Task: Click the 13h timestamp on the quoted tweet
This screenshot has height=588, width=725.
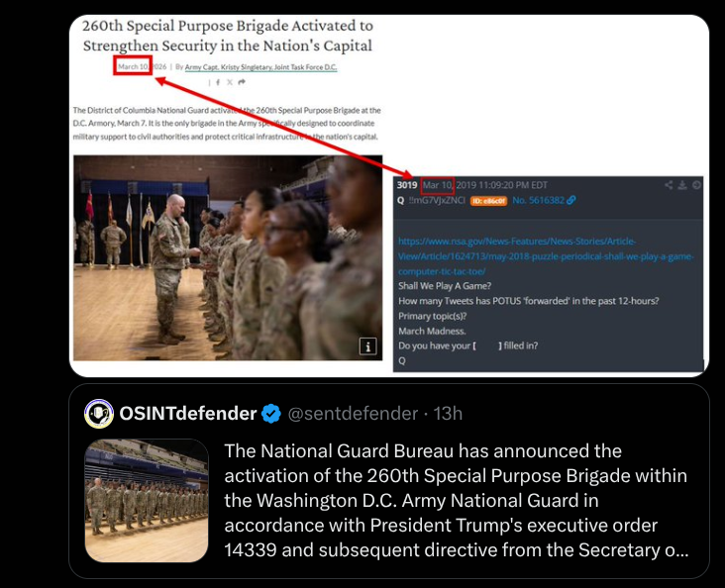Action: coord(448,413)
